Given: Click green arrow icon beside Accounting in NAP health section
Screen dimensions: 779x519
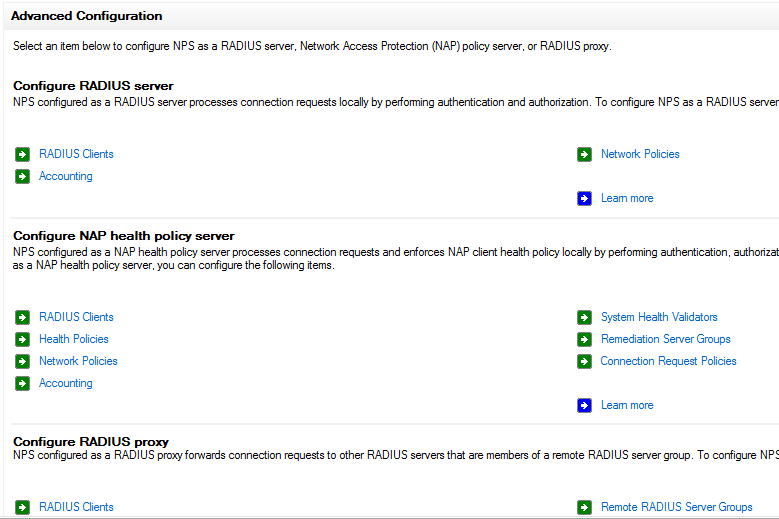Looking at the screenshot, I should pyautogui.click(x=22, y=383).
